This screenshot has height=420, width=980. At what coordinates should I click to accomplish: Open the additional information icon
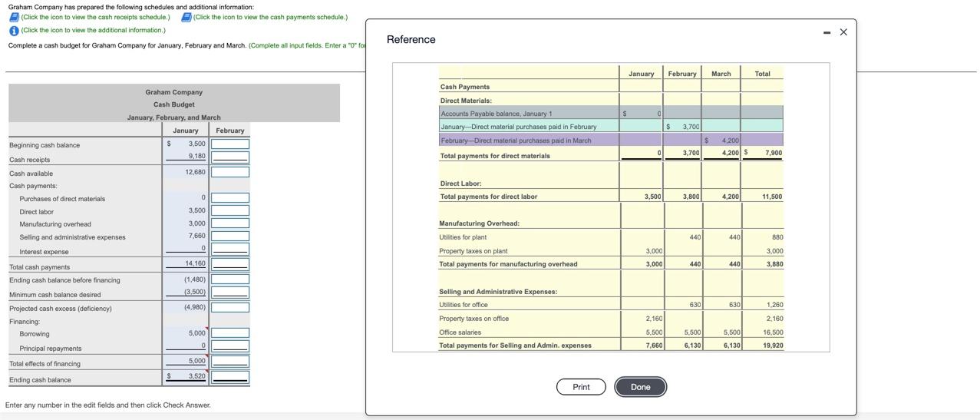pos(14,31)
